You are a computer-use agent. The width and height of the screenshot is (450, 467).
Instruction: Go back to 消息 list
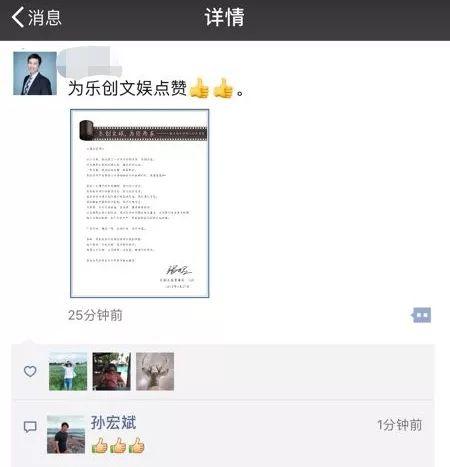37,17
